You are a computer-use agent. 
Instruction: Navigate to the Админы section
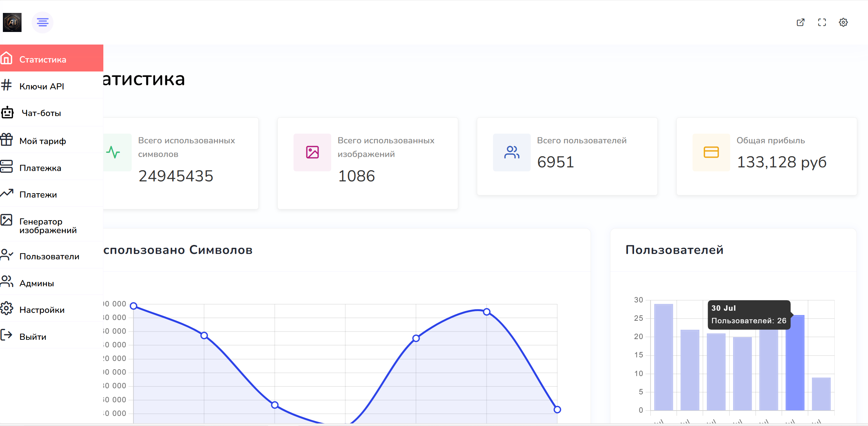[x=52, y=283]
